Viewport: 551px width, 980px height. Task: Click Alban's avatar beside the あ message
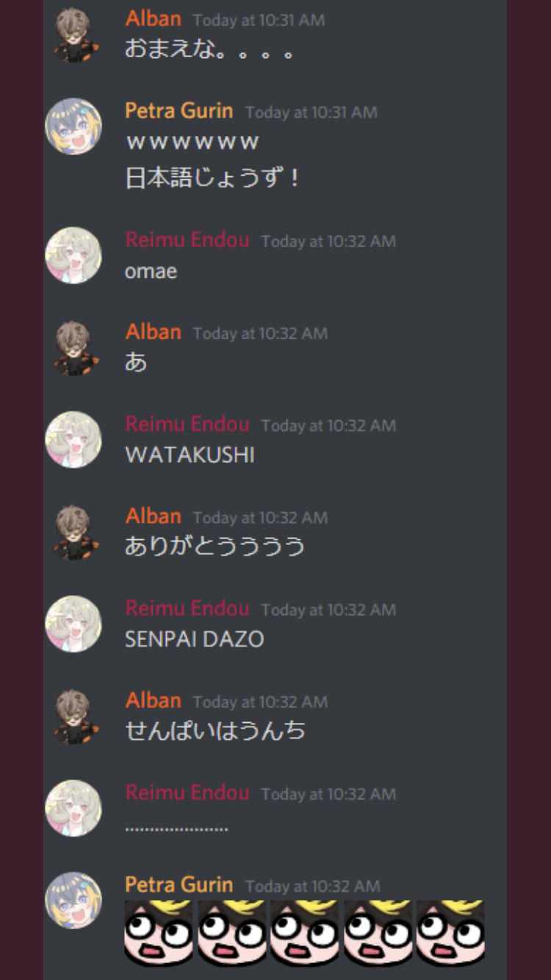(73, 347)
